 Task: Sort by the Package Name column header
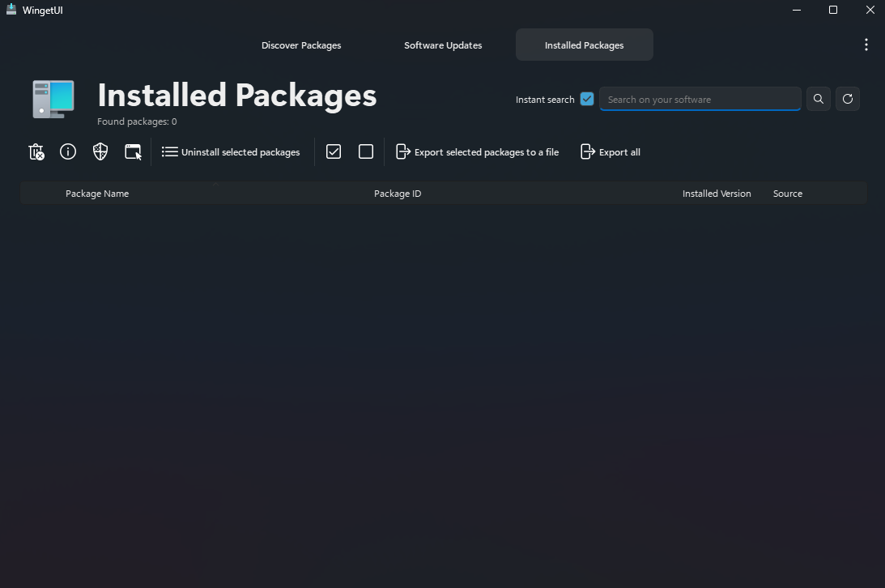(97, 193)
